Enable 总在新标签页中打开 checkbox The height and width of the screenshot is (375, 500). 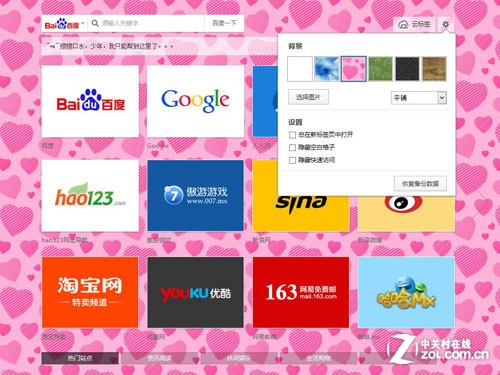tap(292, 135)
